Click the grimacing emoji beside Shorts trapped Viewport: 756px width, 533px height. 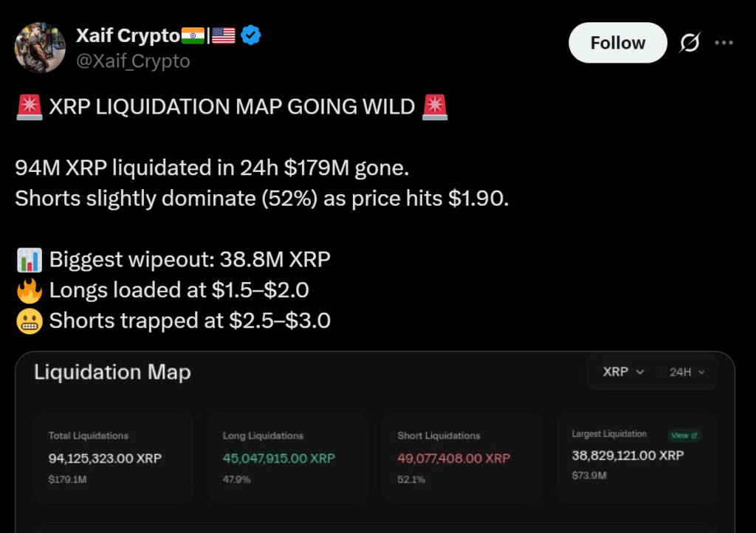(29, 321)
